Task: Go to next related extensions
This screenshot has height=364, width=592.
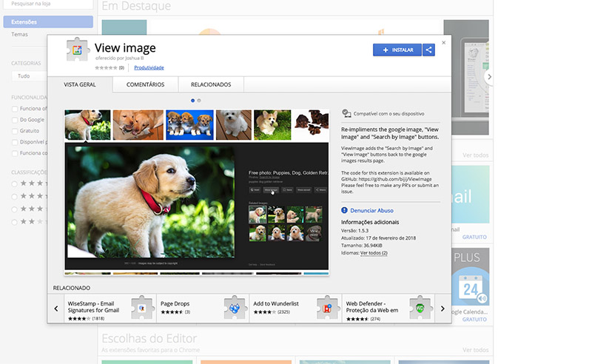Action: [443, 309]
